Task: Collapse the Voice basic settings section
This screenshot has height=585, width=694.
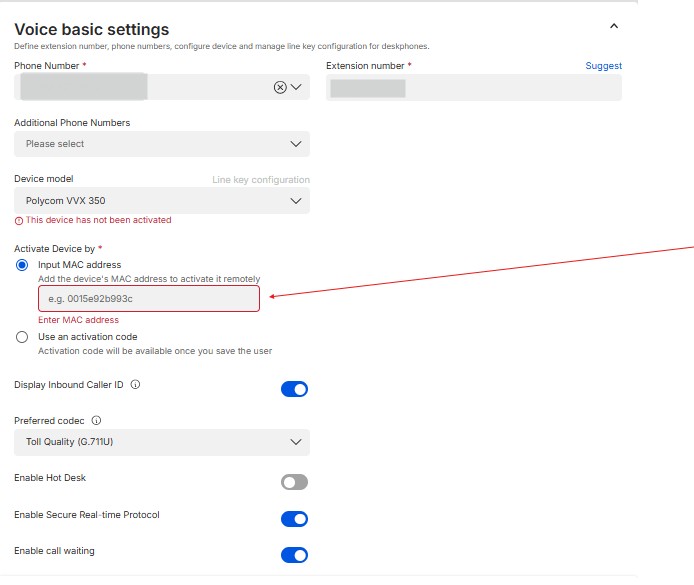Action: (614, 27)
